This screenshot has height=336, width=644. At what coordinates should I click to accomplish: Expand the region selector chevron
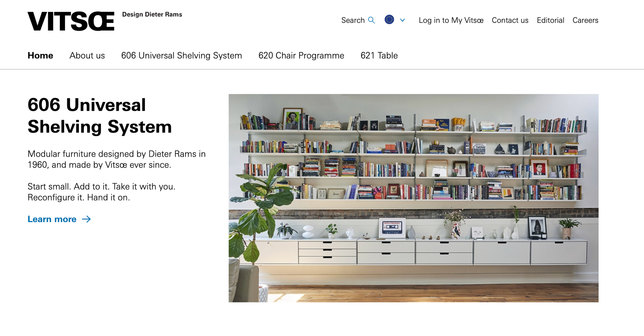coord(402,20)
